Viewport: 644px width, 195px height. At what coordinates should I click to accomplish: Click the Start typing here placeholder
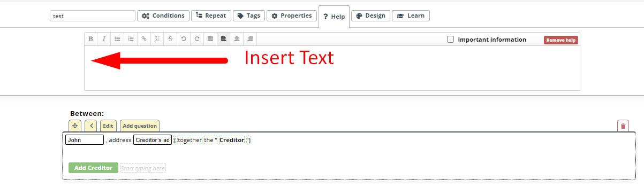[x=143, y=168]
